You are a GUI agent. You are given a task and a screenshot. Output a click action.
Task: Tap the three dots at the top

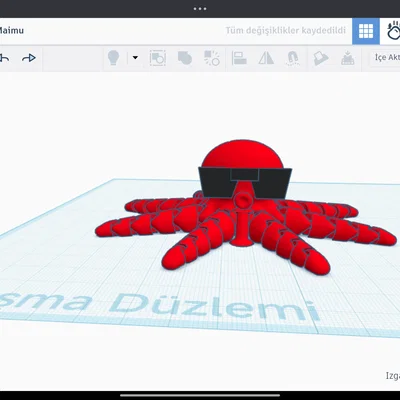(200, 9)
